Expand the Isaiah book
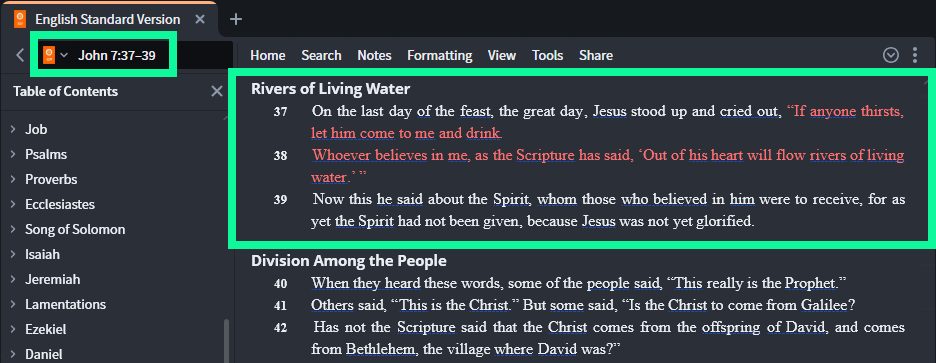936x363 pixels. coord(13,255)
